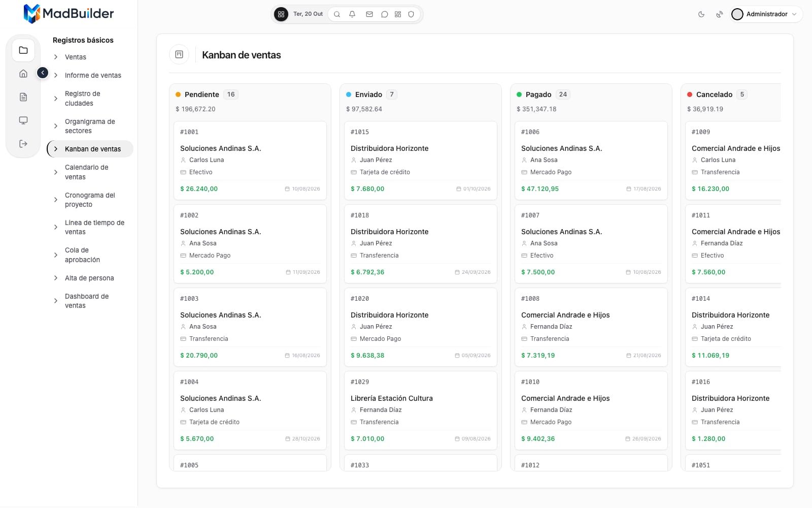Image resolution: width=812 pixels, height=508 pixels.
Task: Open the search icon in top toolbar
Action: pos(336,14)
